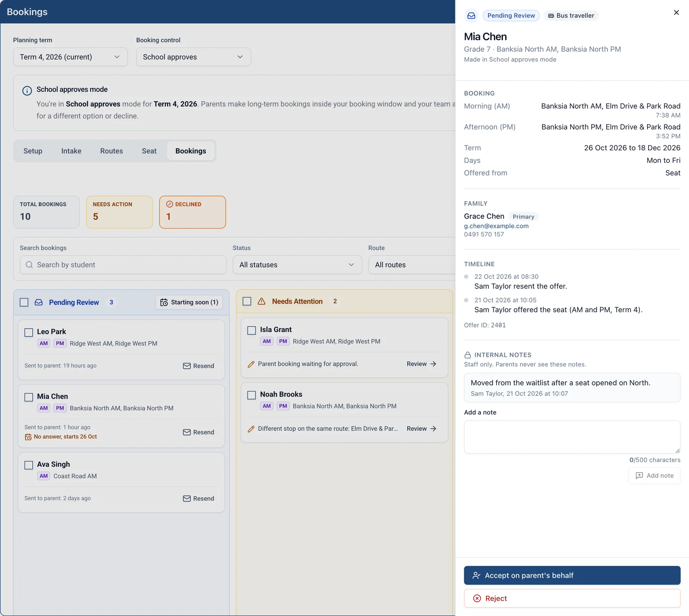Click the warning triangle in Needs Attention header
This screenshot has width=689, height=616.
pyautogui.click(x=261, y=302)
